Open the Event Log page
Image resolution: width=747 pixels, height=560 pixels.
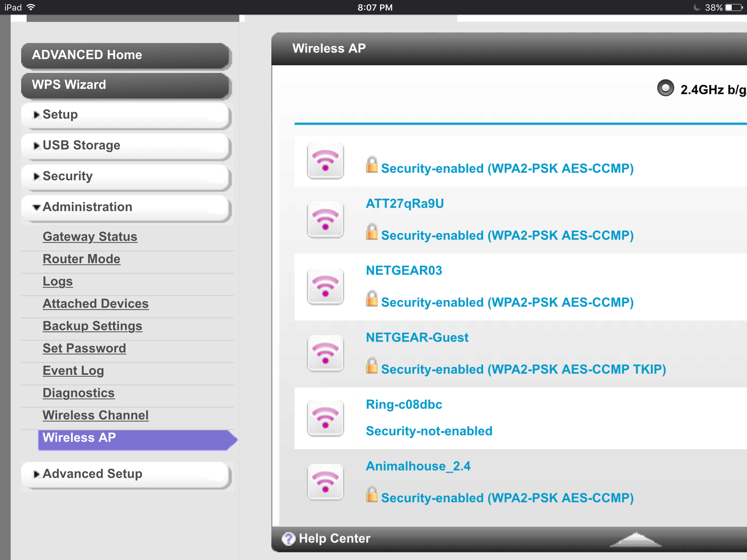tap(73, 370)
